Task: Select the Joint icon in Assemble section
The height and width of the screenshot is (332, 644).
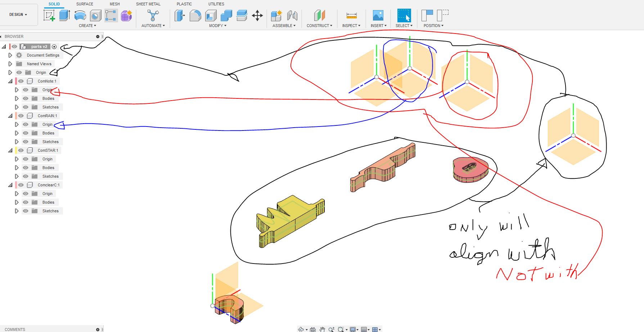Action: click(x=293, y=16)
